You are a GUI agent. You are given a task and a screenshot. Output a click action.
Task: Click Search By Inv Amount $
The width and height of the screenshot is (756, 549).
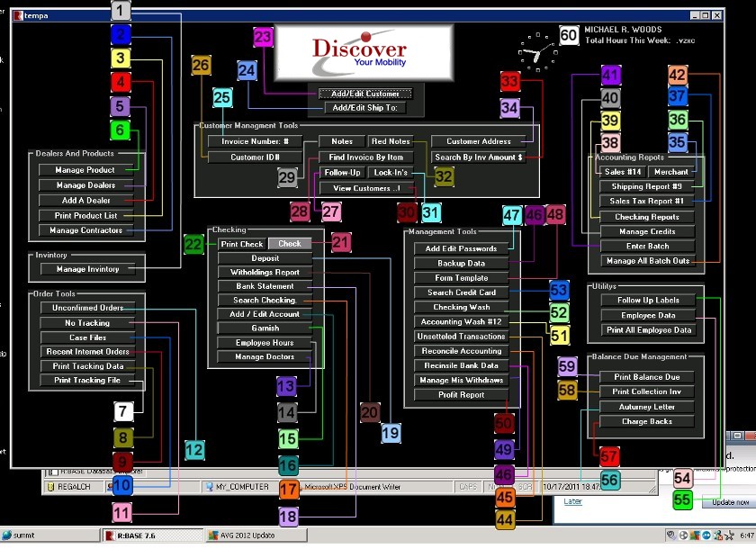(478, 157)
